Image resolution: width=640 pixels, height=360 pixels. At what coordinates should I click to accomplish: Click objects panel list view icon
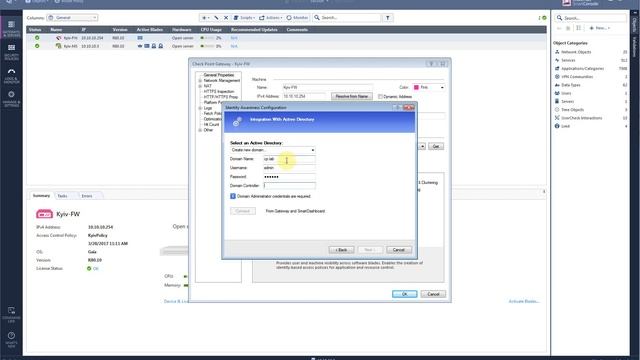click(578, 28)
